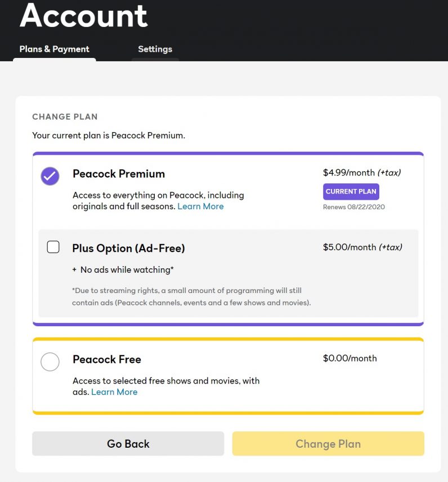Open the Plans & Payment tab
This screenshot has height=482, width=448.
point(55,49)
